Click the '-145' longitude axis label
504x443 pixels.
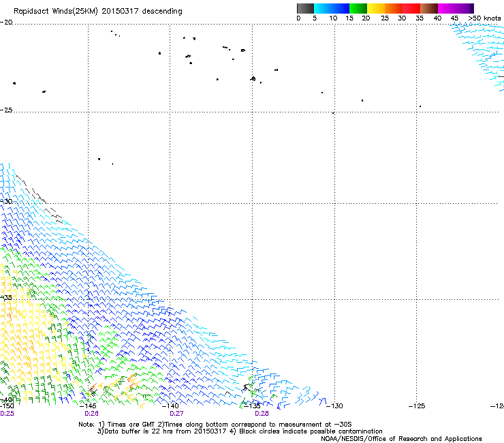click(88, 406)
